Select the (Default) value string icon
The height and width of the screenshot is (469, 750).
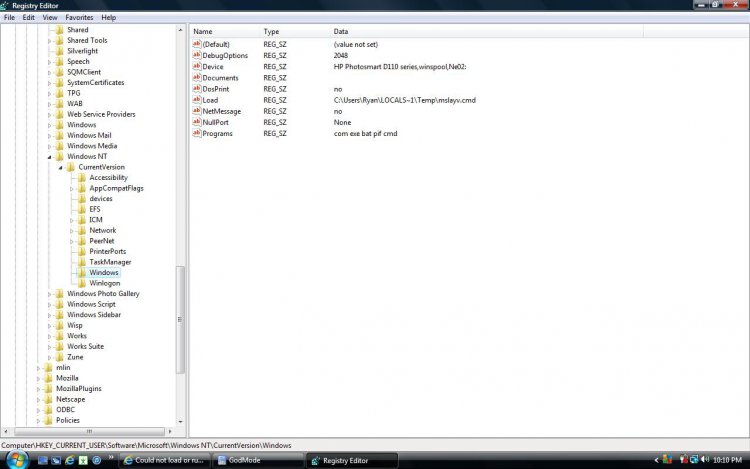197,44
